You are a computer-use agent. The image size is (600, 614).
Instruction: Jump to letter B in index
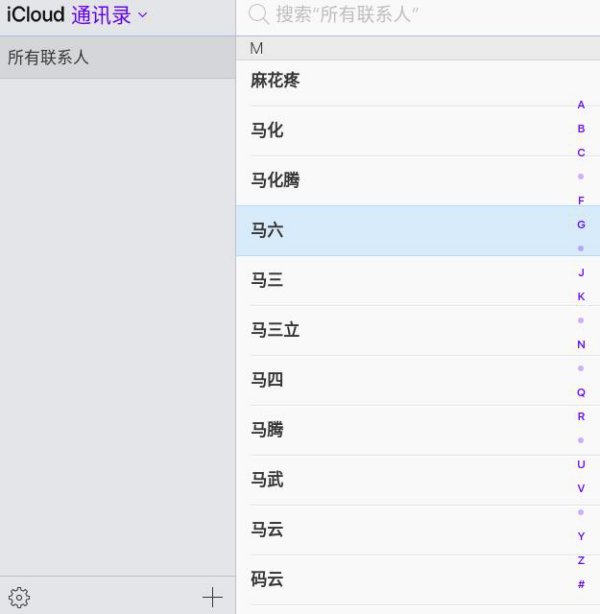click(581, 128)
